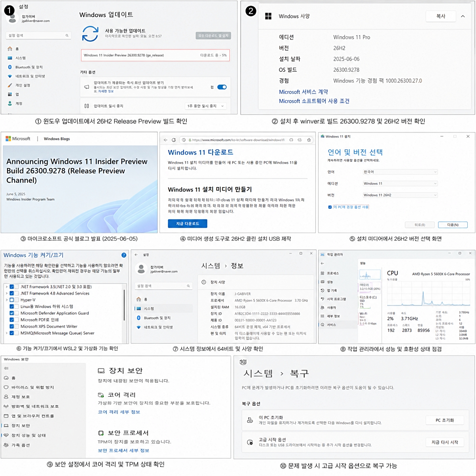Click the 세부 정보 list icon in Task Manager
The width and height of the screenshot is (476, 476).
pos(322,316)
